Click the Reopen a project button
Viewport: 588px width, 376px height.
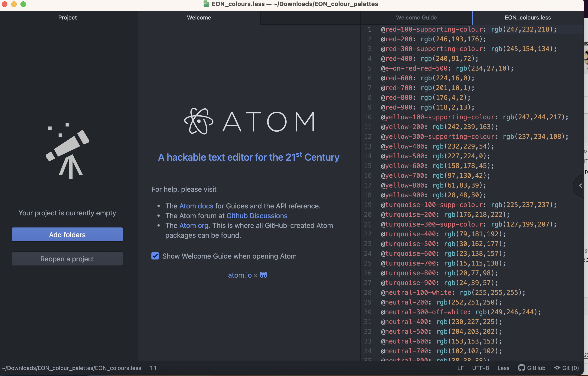[67, 259]
